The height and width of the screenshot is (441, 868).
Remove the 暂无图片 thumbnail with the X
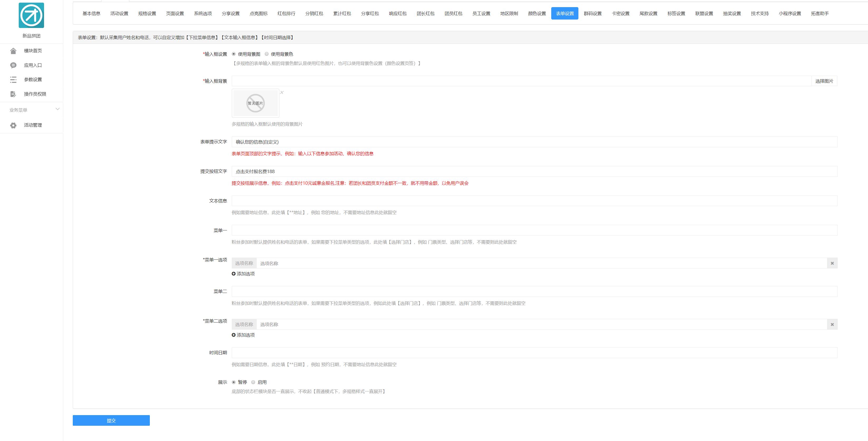tap(282, 92)
